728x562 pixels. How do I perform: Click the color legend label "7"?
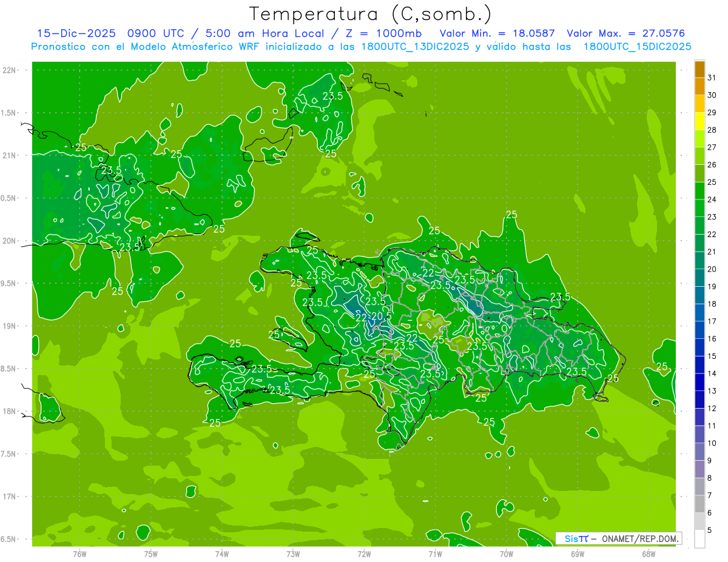(710, 496)
